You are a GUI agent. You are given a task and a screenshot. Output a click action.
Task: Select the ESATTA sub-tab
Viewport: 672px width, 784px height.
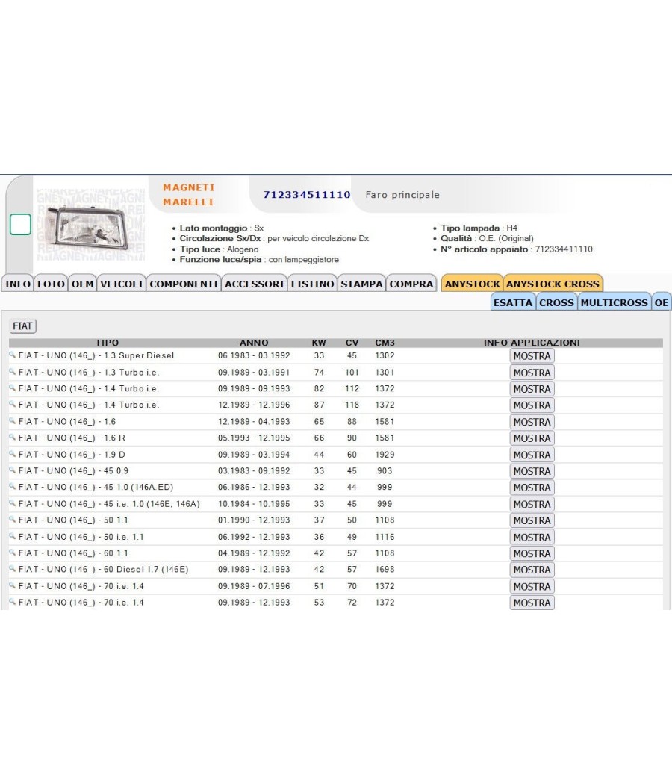click(513, 302)
